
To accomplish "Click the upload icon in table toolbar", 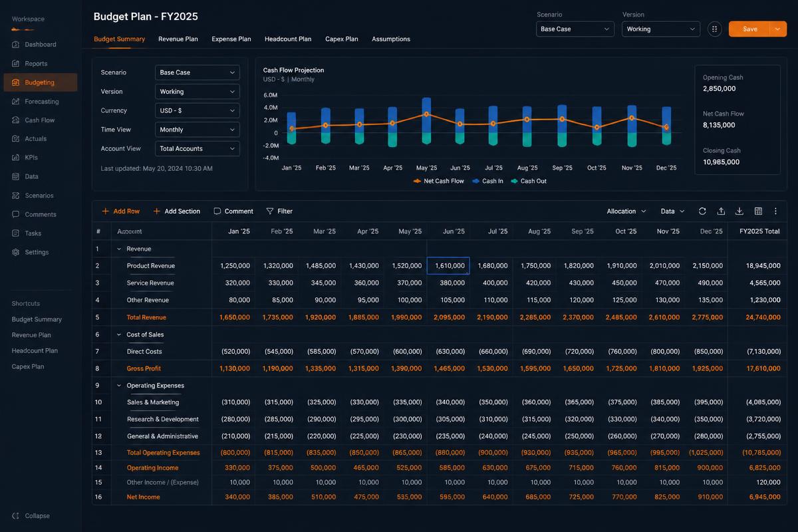I will tap(721, 211).
